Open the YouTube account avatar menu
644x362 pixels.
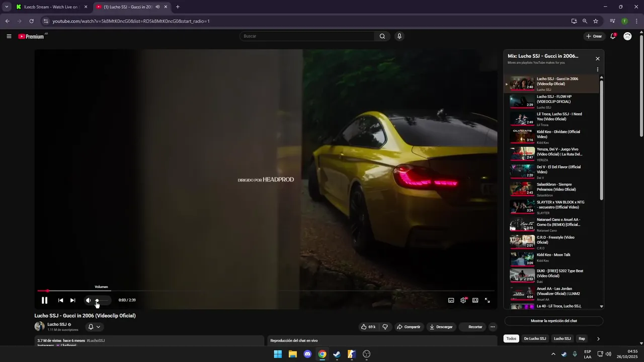coord(627,36)
